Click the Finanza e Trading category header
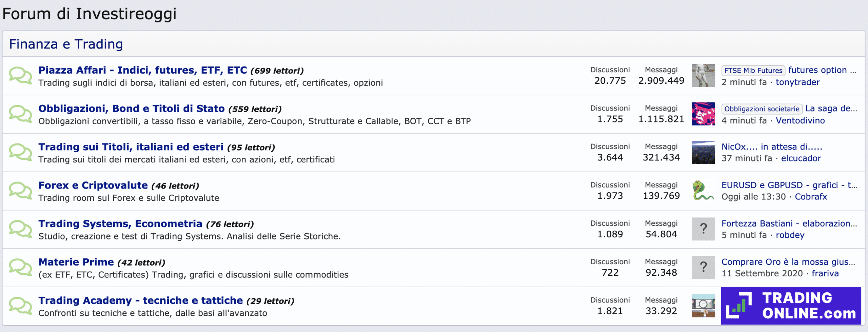868x332 pixels. (x=66, y=44)
